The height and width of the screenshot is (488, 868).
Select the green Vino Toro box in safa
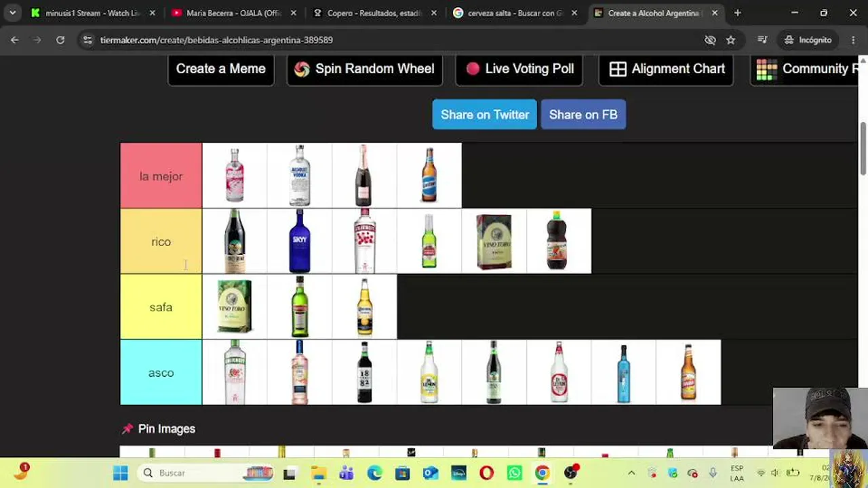point(235,307)
